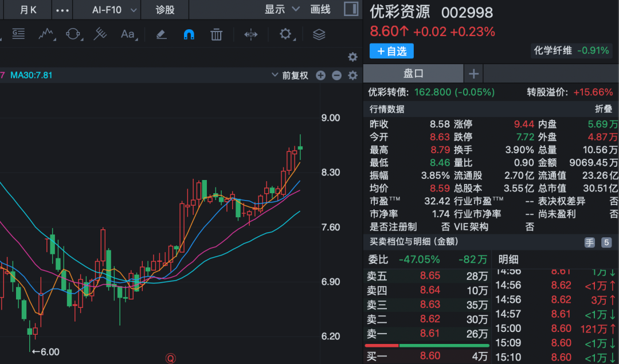The width and height of the screenshot is (619, 364).
Task: Select the circle shape drawing tool
Action: pyautogui.click(x=73, y=34)
